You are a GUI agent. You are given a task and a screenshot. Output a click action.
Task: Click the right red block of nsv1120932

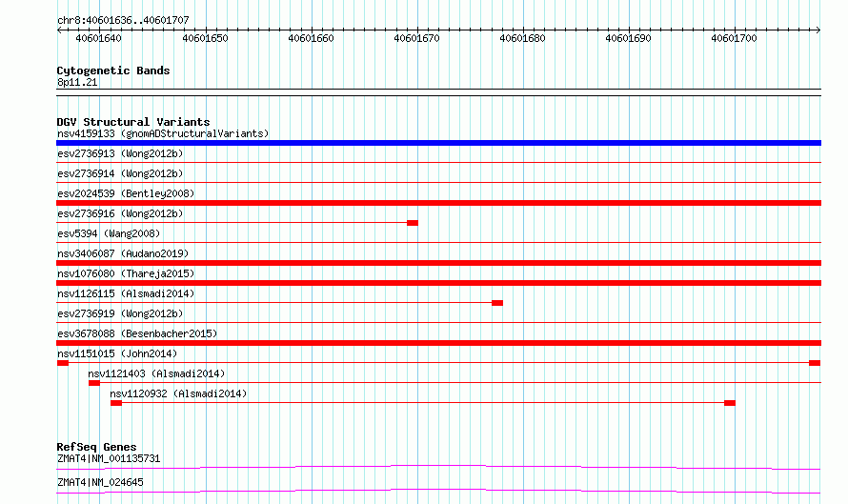pos(730,403)
